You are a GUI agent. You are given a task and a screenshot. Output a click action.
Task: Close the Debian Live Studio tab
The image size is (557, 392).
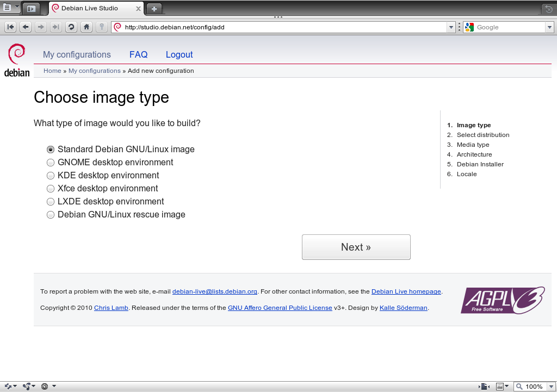point(138,9)
